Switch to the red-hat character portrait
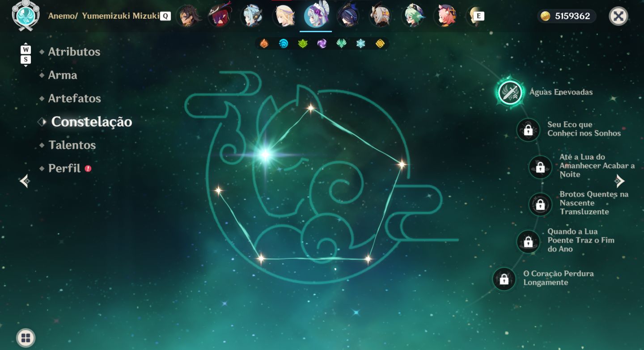 pos(219,16)
